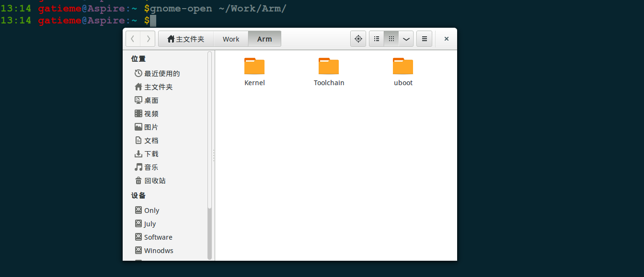The height and width of the screenshot is (277, 644).
Task: Open the 桌面 (Desktop) sidebar entry
Action: pyautogui.click(x=150, y=100)
